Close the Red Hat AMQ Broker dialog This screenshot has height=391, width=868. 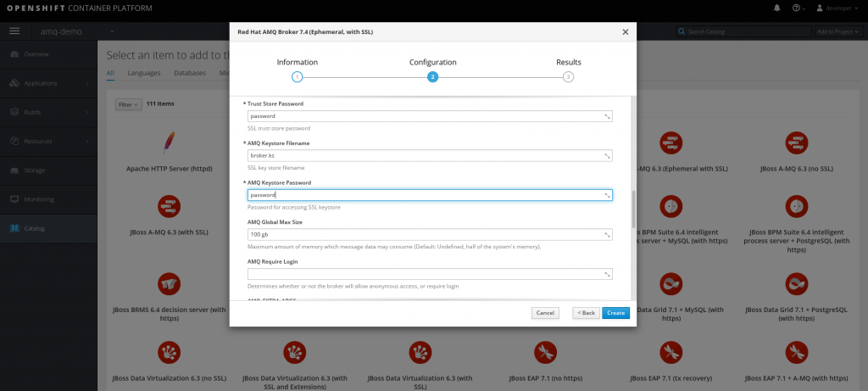pos(626,32)
